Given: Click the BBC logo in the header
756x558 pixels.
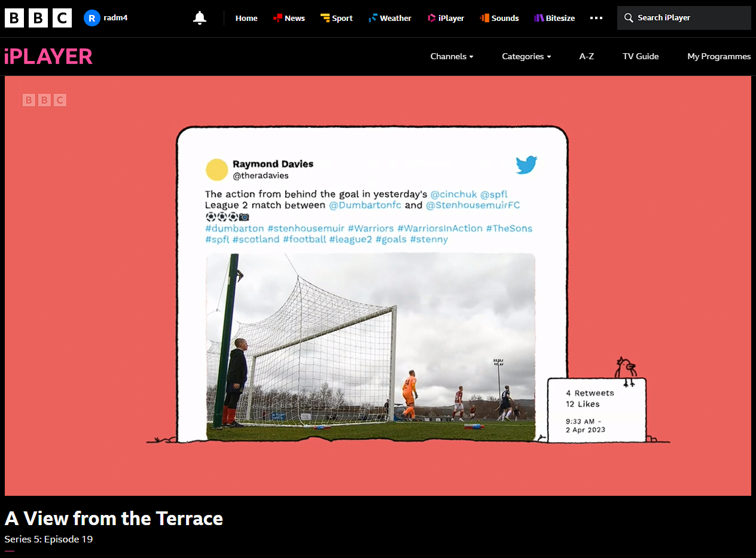Looking at the screenshot, I should 38,18.
